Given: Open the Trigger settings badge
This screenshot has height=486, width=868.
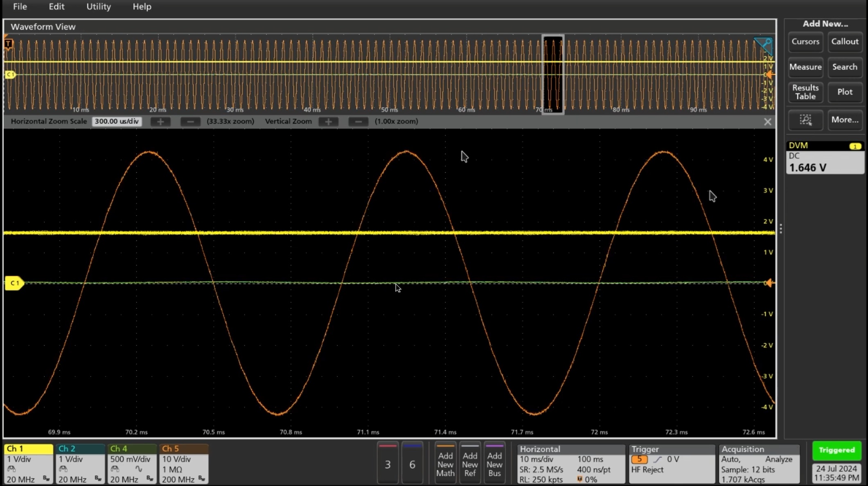Looking at the screenshot, I should 671,464.
